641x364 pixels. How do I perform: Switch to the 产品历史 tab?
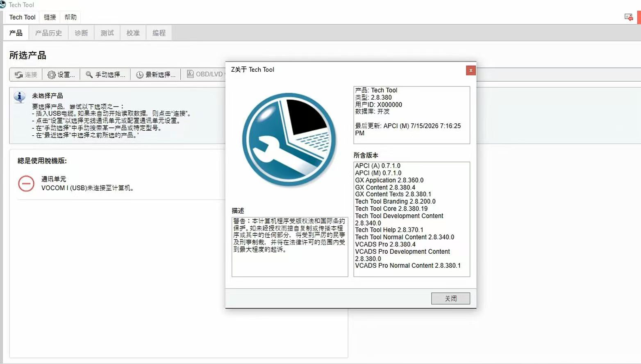[x=48, y=33]
